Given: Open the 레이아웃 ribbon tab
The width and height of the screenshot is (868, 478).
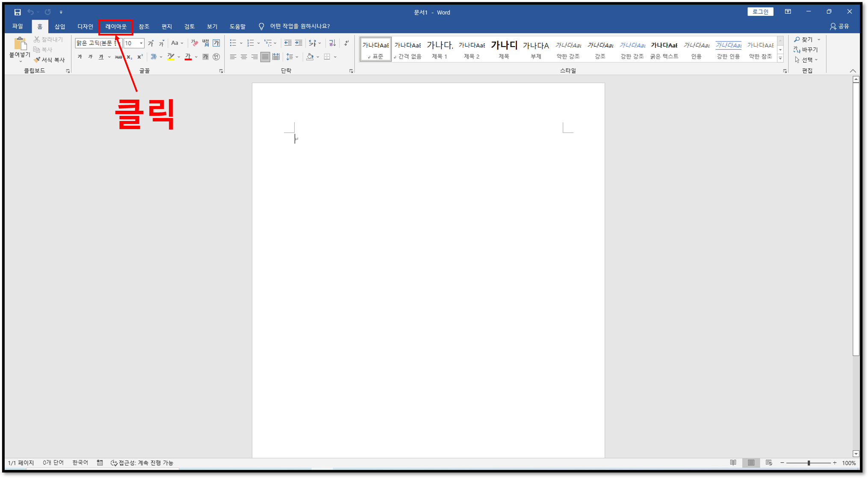Looking at the screenshot, I should (x=116, y=27).
